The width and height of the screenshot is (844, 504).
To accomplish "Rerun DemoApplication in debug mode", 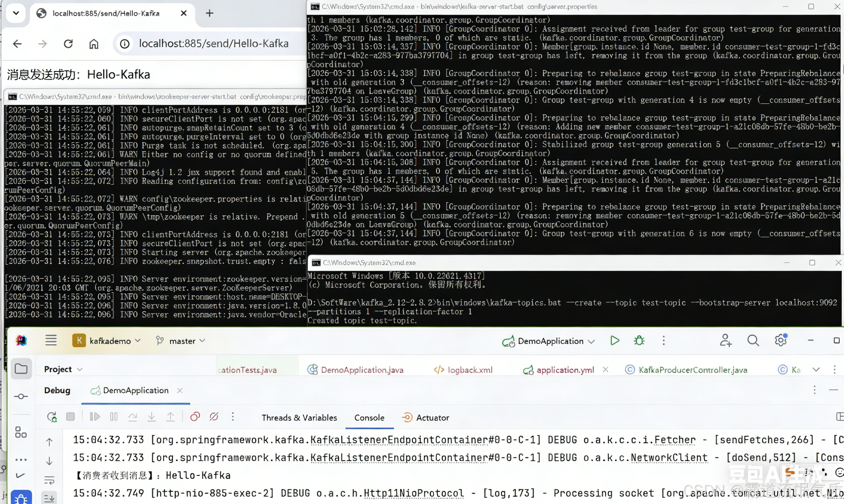I will (x=52, y=417).
